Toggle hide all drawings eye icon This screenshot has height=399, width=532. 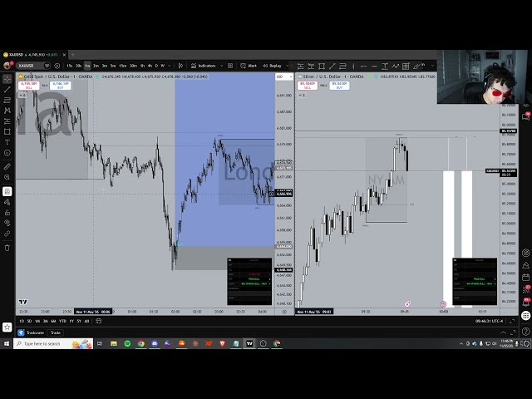pyautogui.click(x=7, y=223)
